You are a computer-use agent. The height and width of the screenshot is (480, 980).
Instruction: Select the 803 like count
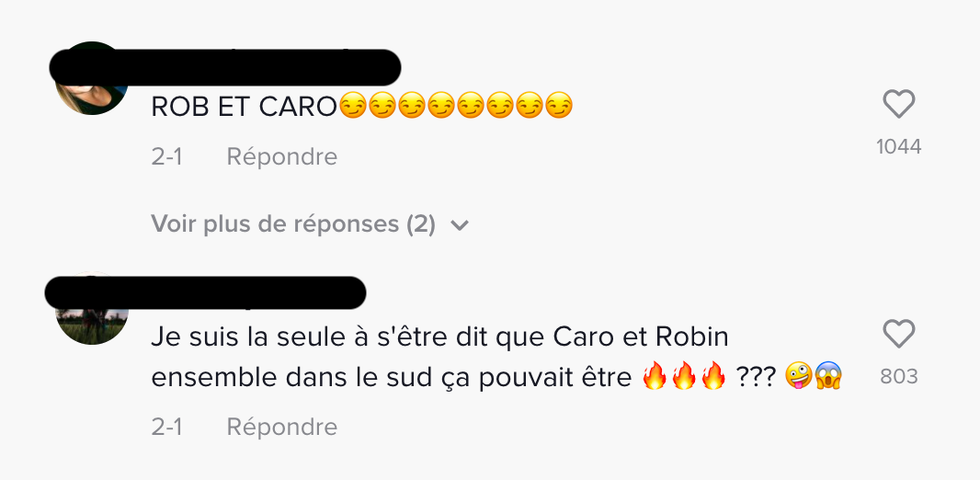899,377
